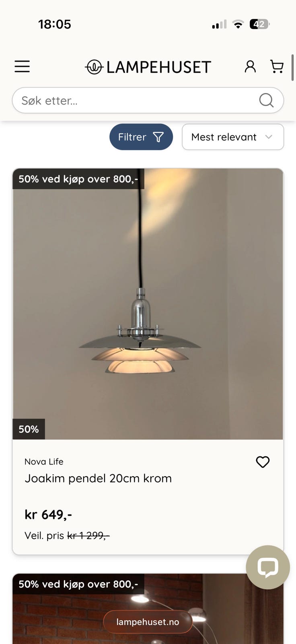Click the magnifying glass search icon

(x=266, y=100)
